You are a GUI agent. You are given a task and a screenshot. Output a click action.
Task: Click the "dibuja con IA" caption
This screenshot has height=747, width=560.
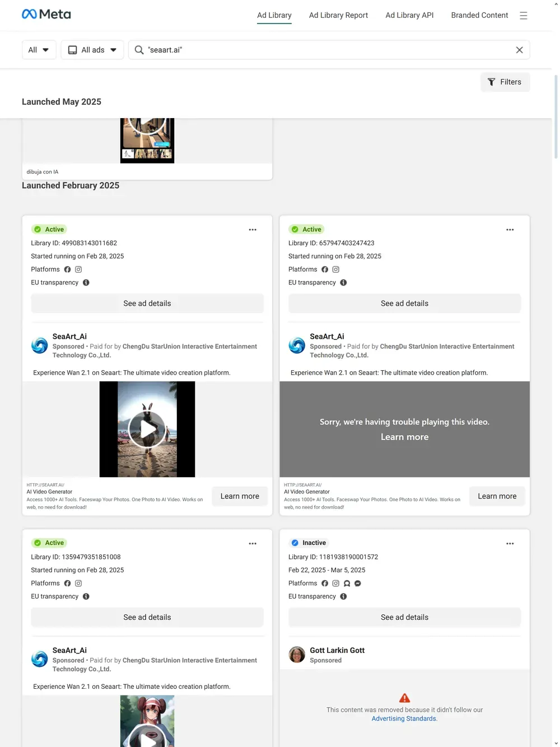(x=43, y=172)
